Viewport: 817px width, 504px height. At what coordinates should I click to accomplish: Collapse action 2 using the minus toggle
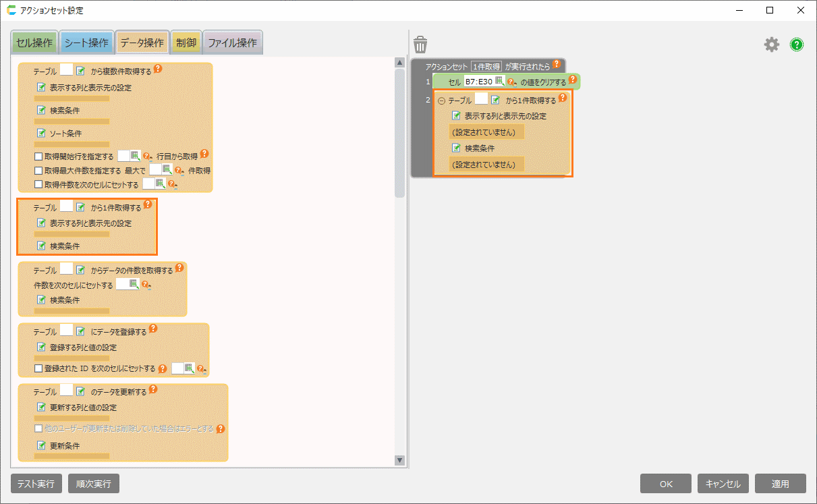pyautogui.click(x=442, y=101)
